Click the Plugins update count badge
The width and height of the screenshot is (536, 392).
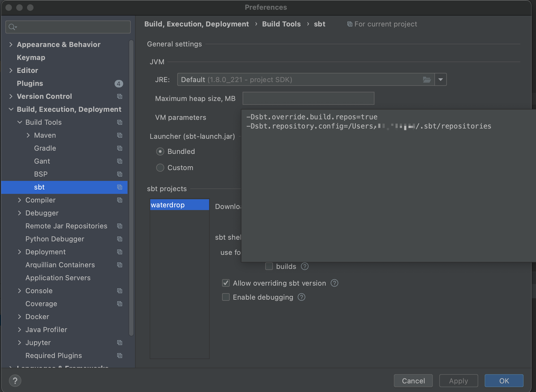119,84
